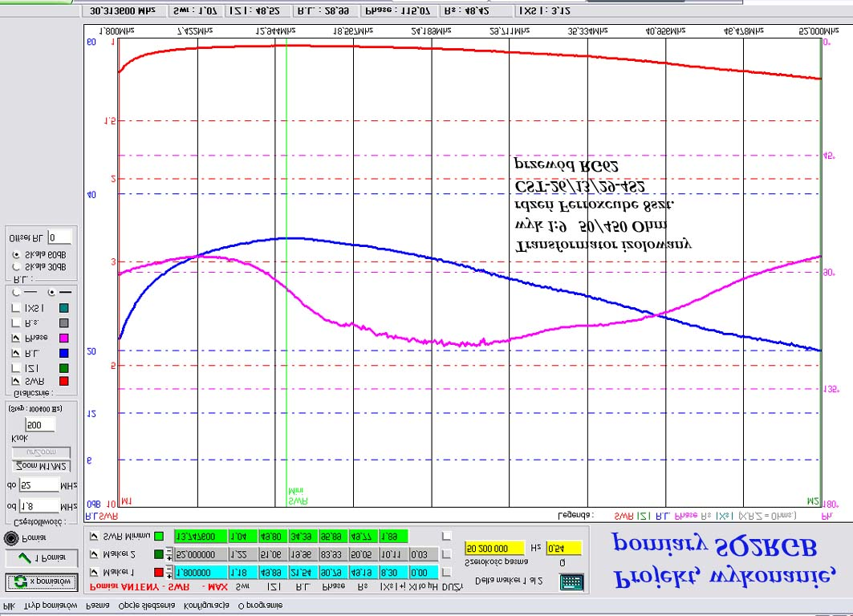This screenshot has height=616, width=853.
Task: Open the Plik menu
Action: tap(10, 605)
